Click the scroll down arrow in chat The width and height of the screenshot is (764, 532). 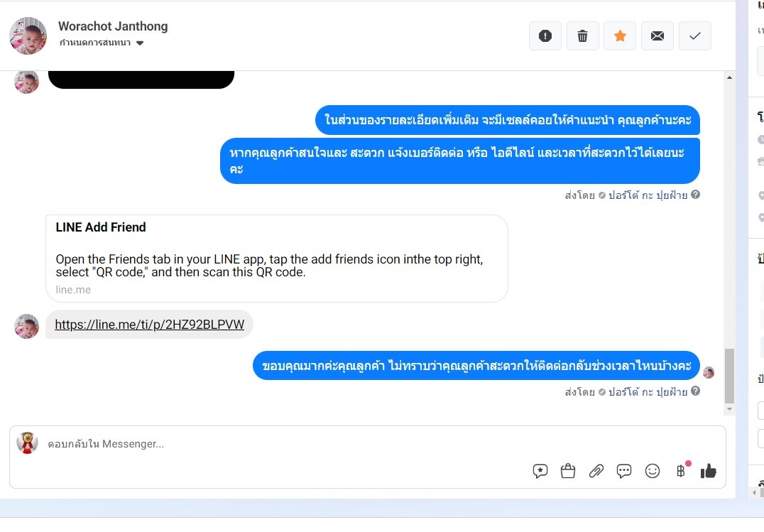click(729, 409)
